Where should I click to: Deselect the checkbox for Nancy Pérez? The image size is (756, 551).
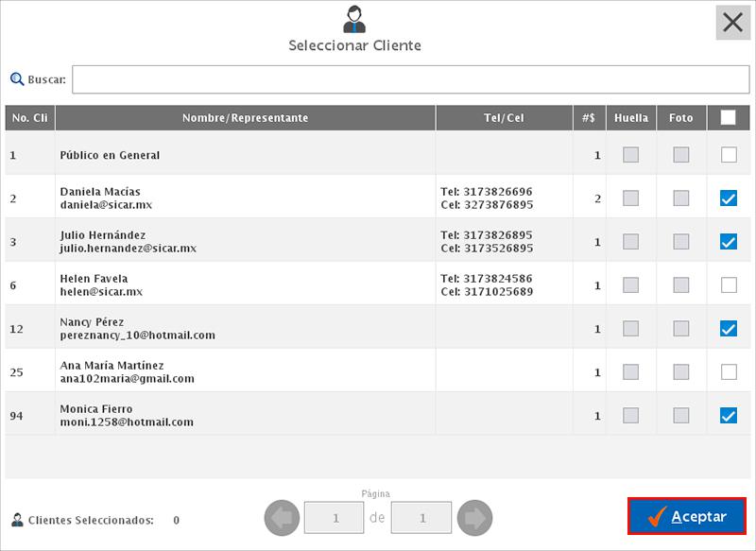729,326
